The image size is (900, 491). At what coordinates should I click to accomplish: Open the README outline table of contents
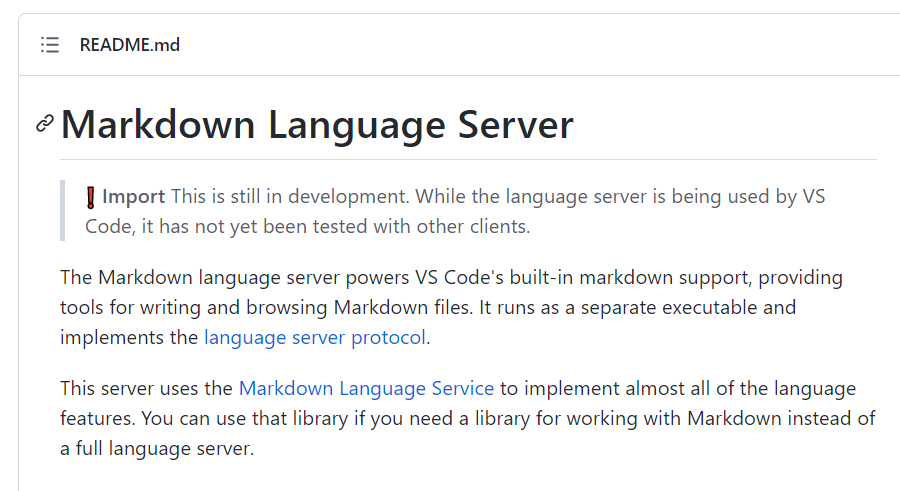pos(50,45)
